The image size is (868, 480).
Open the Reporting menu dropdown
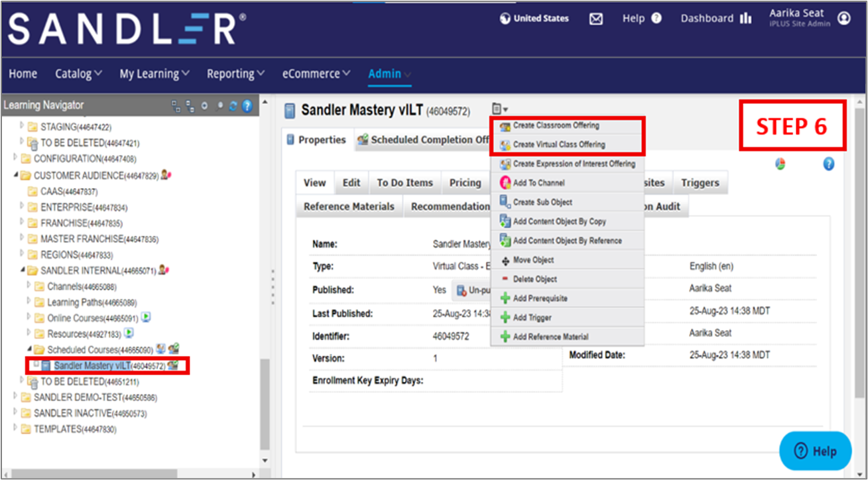(235, 74)
